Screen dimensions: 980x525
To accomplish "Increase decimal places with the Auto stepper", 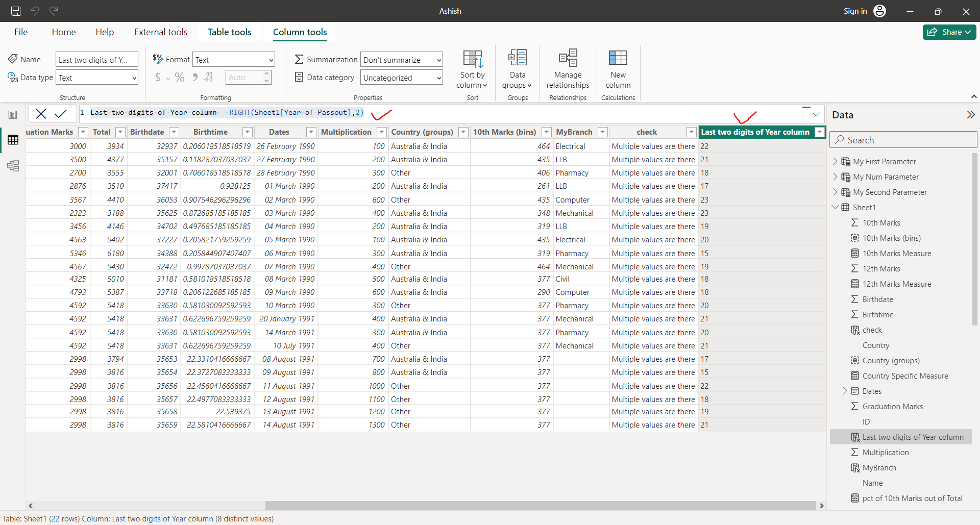I will click(267, 73).
